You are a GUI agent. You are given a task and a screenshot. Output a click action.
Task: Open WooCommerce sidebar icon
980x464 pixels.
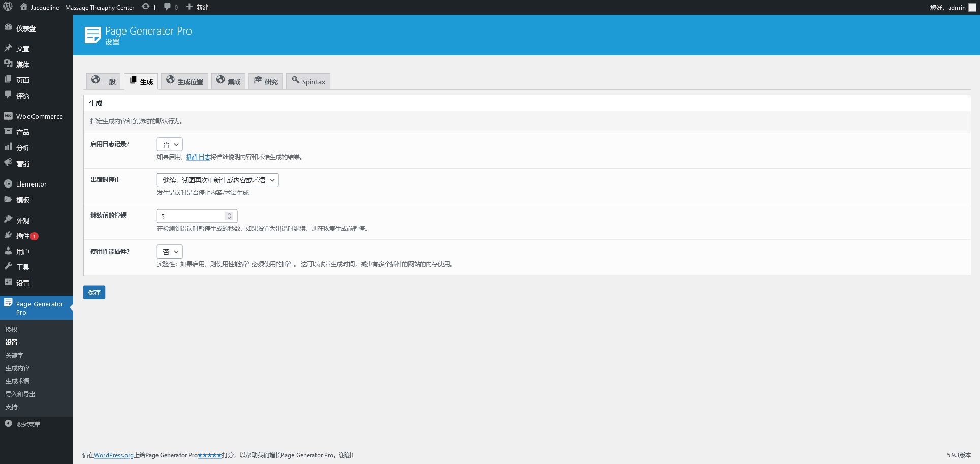click(x=8, y=116)
